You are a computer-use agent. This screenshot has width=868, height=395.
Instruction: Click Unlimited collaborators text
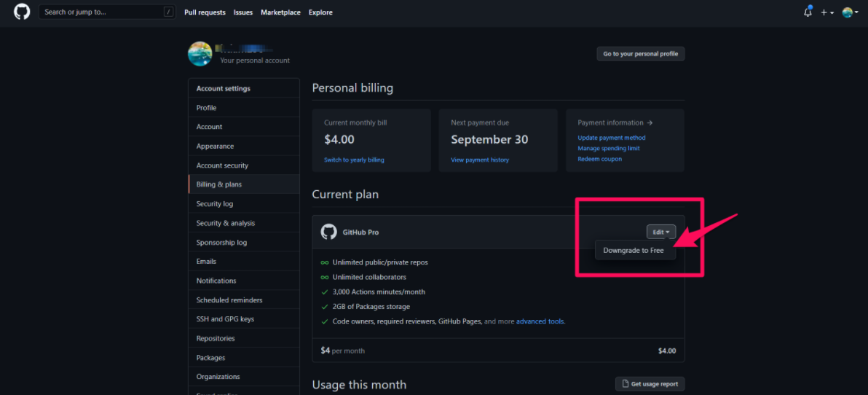click(369, 277)
